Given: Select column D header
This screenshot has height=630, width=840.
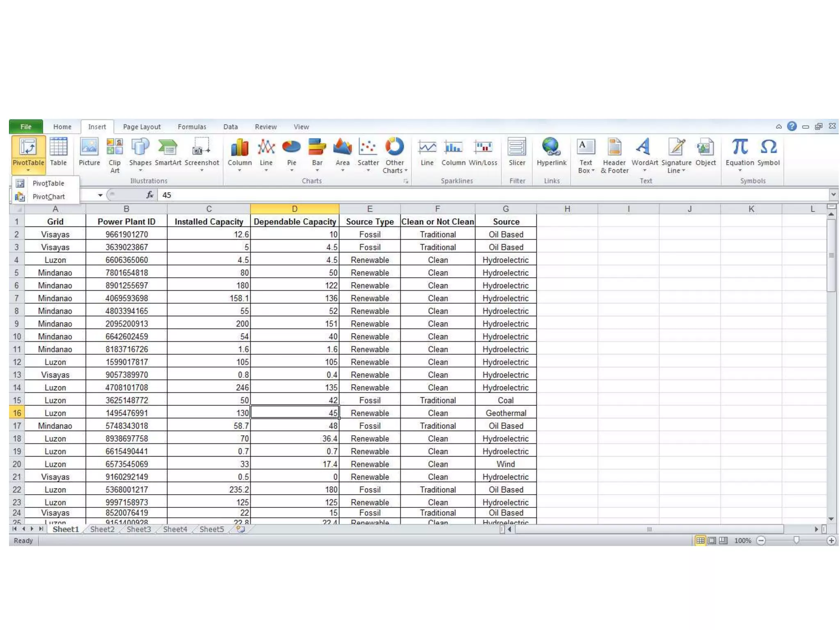Looking at the screenshot, I should 294,209.
